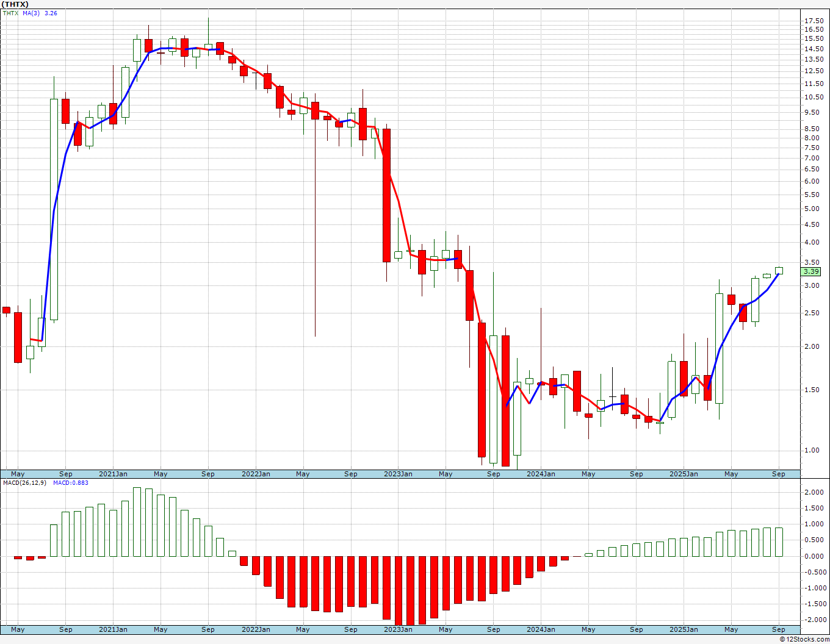
Task: Click the latest MACD histogram bar
Action: (779, 542)
